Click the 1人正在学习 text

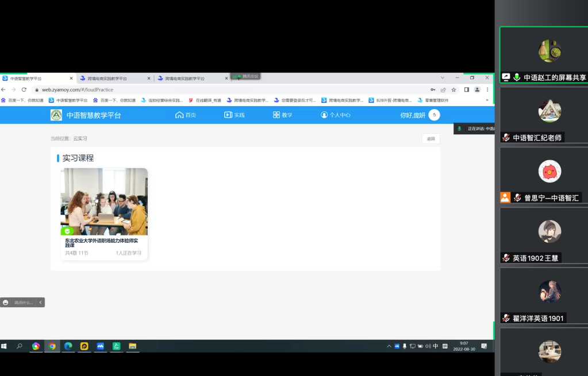[x=128, y=253]
